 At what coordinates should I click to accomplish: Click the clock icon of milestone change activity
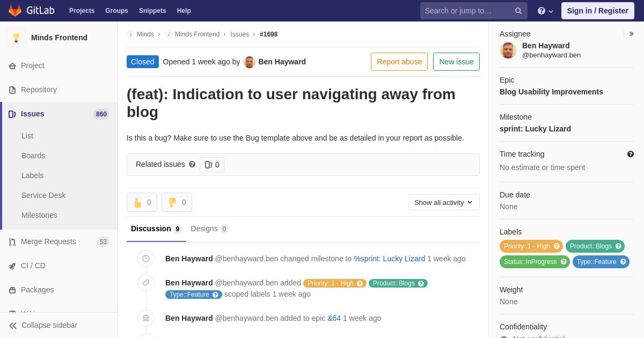coord(146,259)
